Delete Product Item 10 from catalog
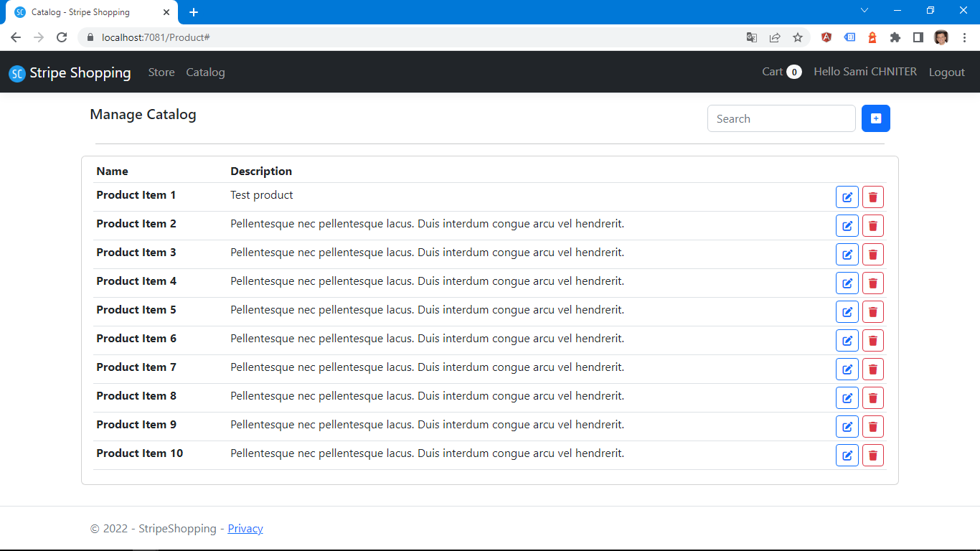This screenshot has width=980, height=551. [872, 456]
